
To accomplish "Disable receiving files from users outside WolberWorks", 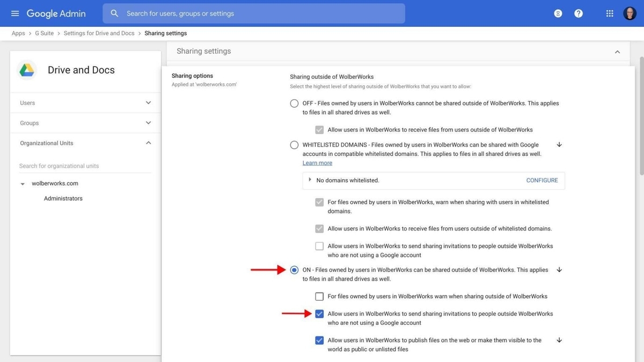I will pos(319,129).
